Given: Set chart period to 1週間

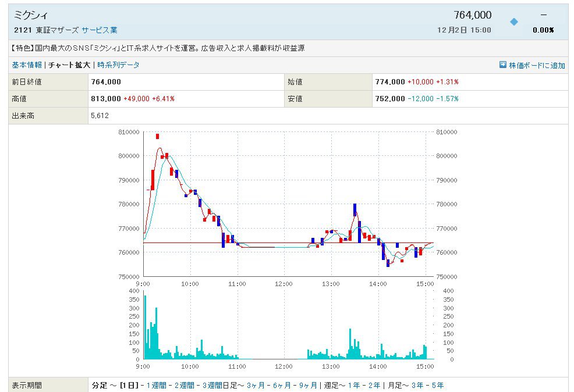Looking at the screenshot, I should click(x=156, y=385).
